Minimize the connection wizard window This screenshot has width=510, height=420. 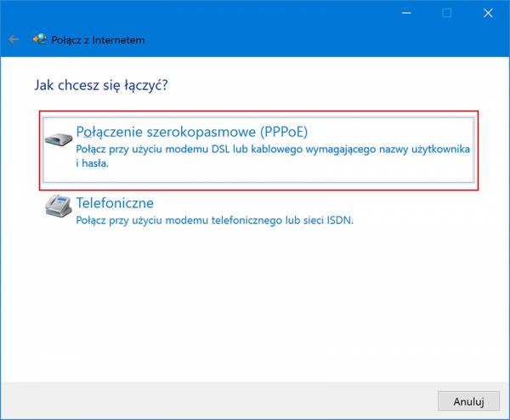tap(406, 13)
